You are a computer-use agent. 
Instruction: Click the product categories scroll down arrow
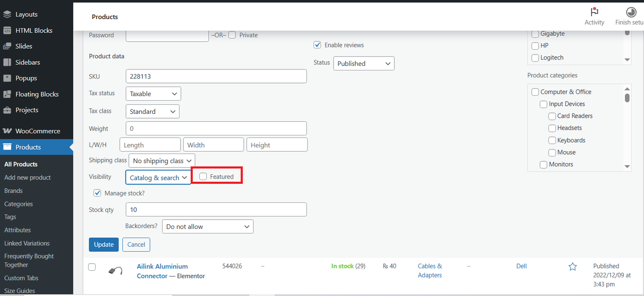[627, 167]
